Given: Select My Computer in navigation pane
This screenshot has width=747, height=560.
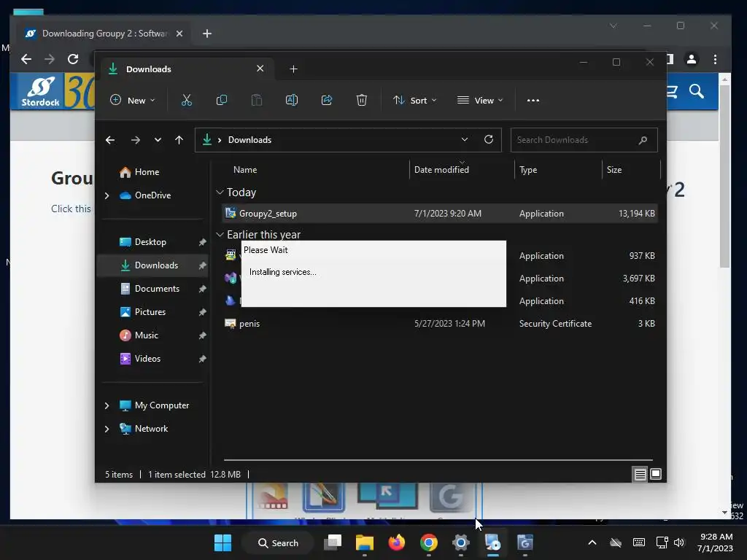Looking at the screenshot, I should click(x=161, y=405).
